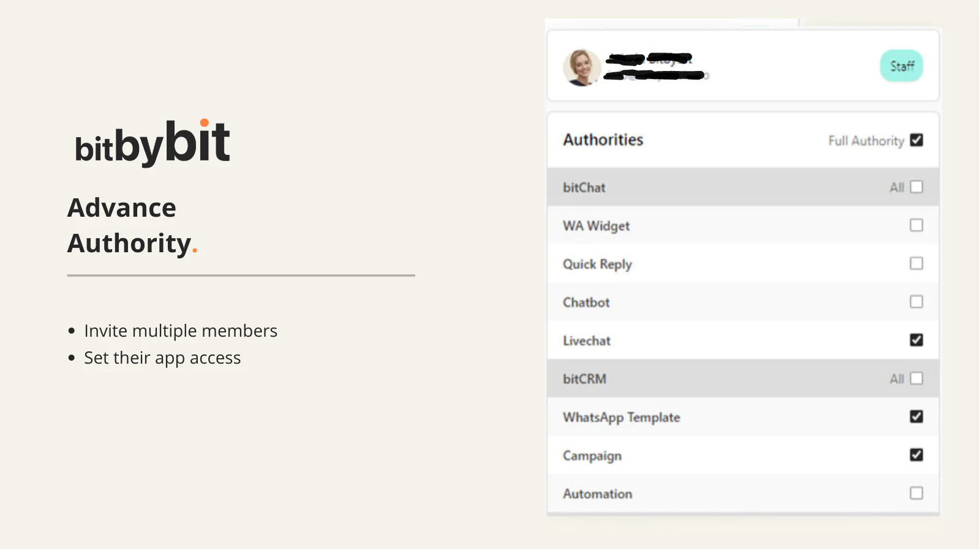Disable Campaign access checkbox

coord(916,455)
